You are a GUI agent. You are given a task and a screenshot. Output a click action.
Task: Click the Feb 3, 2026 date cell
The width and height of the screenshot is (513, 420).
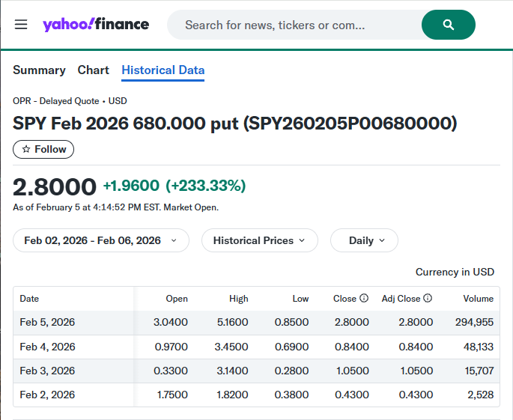47,371
